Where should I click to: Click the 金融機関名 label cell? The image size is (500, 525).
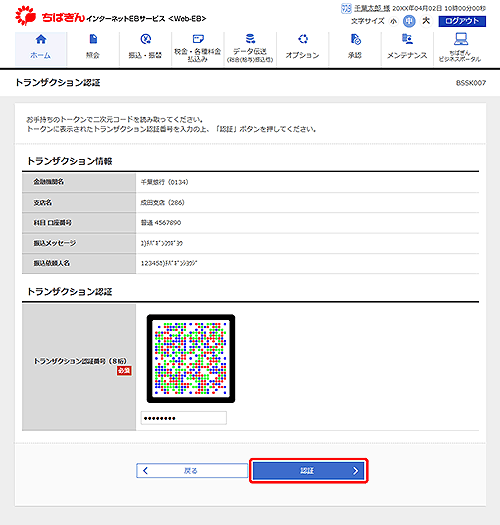coord(79,182)
